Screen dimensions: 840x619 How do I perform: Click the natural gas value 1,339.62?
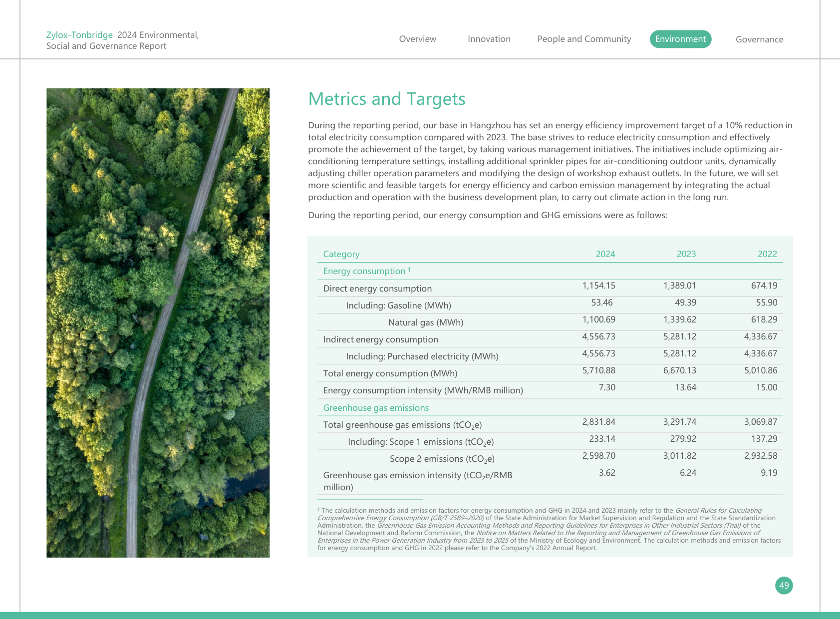click(680, 319)
